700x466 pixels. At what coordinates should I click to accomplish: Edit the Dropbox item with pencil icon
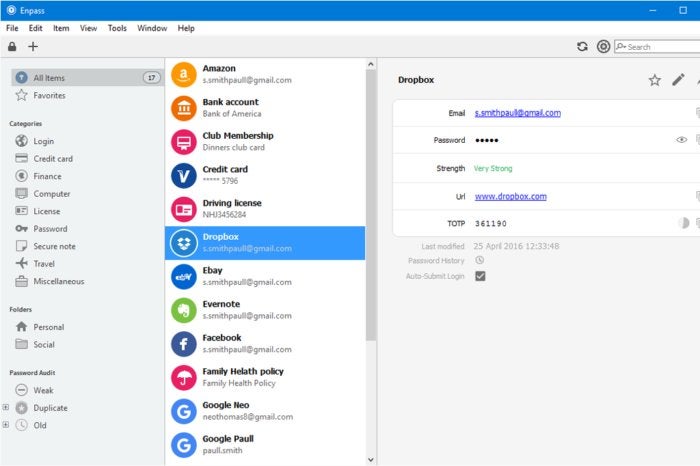click(x=678, y=80)
